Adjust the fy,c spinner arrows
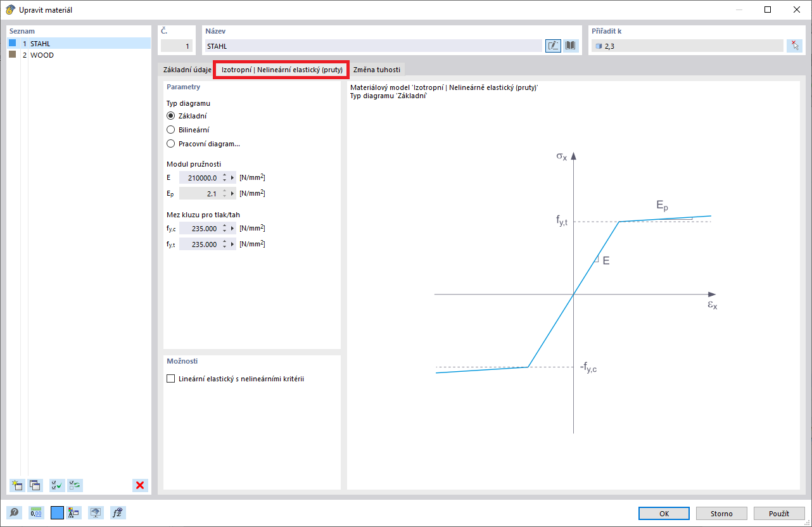 [x=224, y=229]
